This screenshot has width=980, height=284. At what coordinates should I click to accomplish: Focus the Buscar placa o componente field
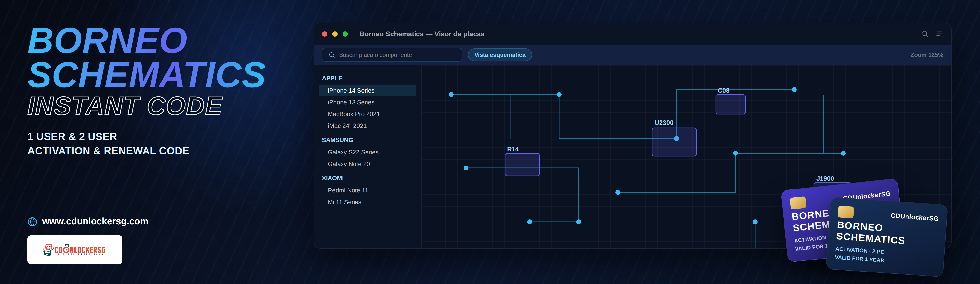coord(392,55)
